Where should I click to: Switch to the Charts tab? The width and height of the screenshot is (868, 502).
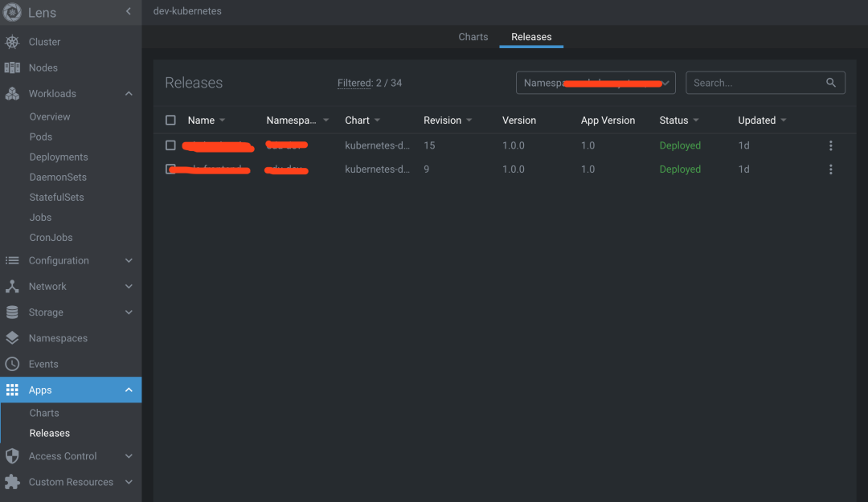point(473,37)
